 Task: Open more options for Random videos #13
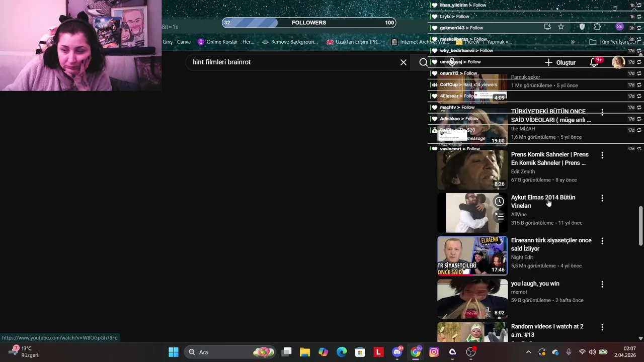coord(602,327)
